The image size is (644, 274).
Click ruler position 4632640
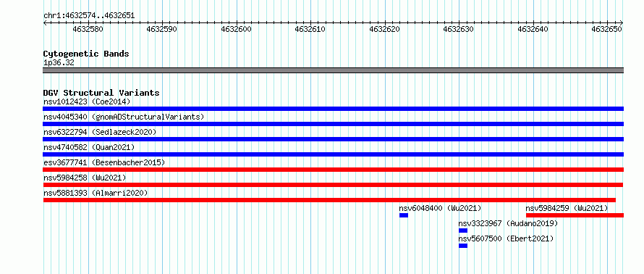coord(533,29)
